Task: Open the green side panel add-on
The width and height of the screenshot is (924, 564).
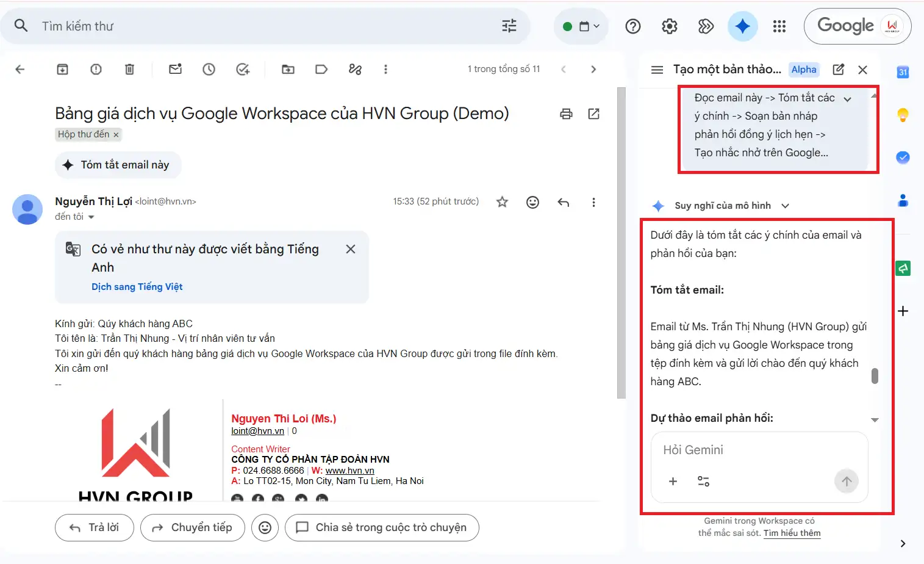Action: coord(903,268)
